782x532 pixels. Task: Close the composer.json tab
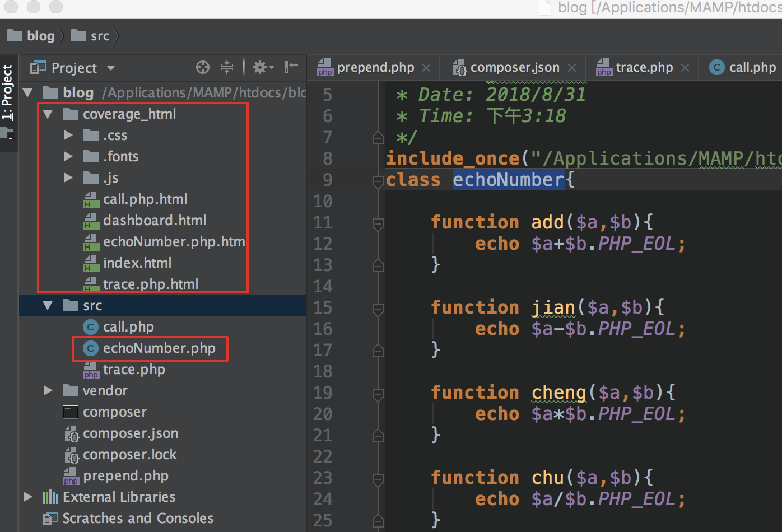(x=572, y=68)
